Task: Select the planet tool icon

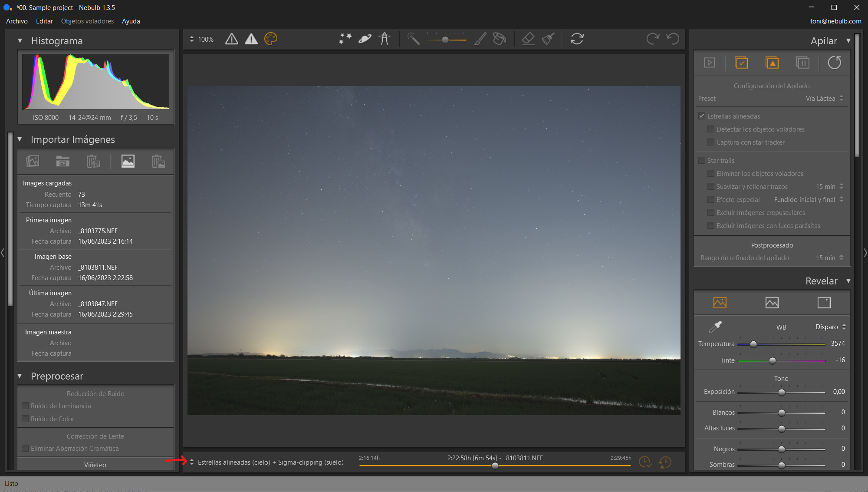Action: [x=365, y=39]
